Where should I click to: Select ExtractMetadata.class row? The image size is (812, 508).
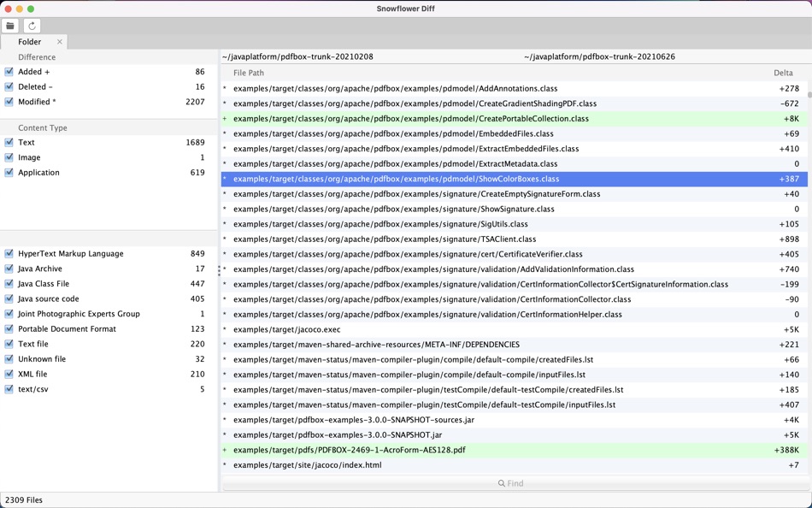pos(515,164)
